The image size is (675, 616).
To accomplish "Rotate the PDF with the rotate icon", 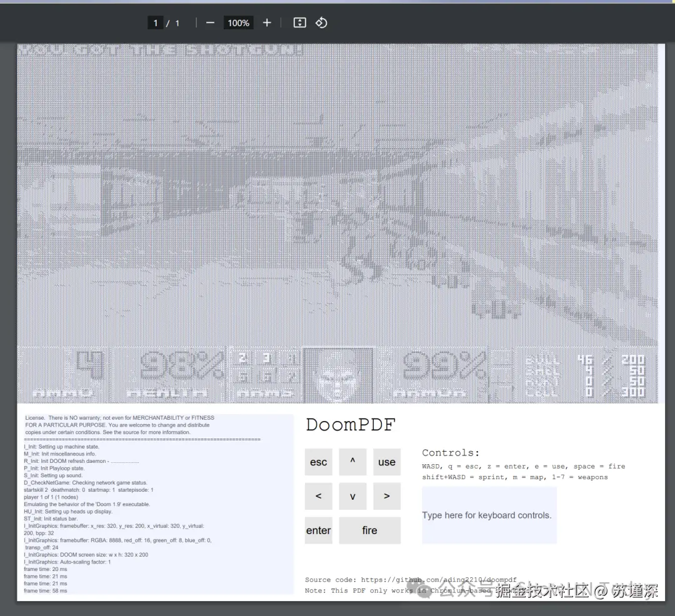I will [321, 22].
